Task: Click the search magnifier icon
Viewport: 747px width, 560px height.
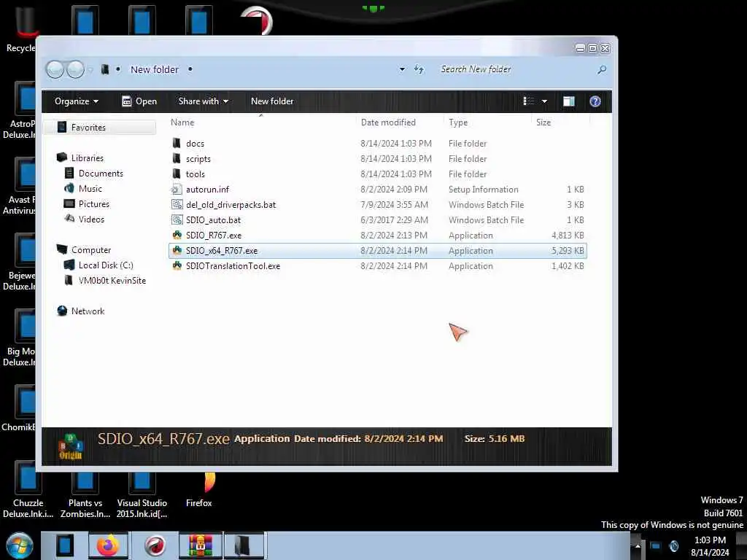Action: coord(602,69)
